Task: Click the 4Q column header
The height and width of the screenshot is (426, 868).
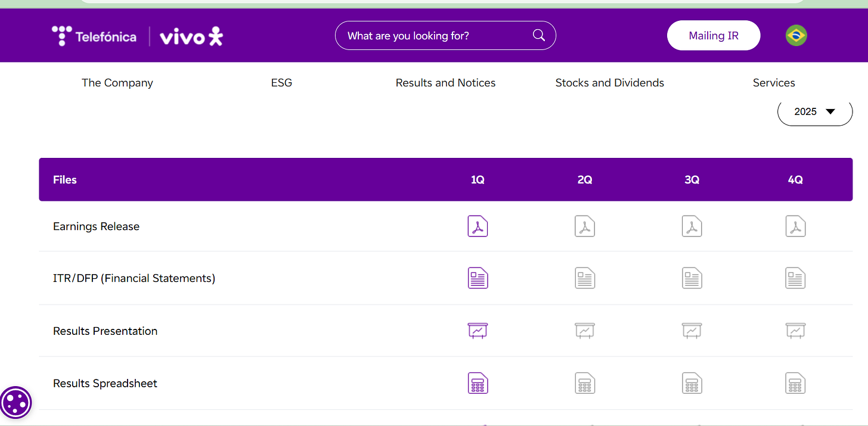Action: pyautogui.click(x=796, y=179)
